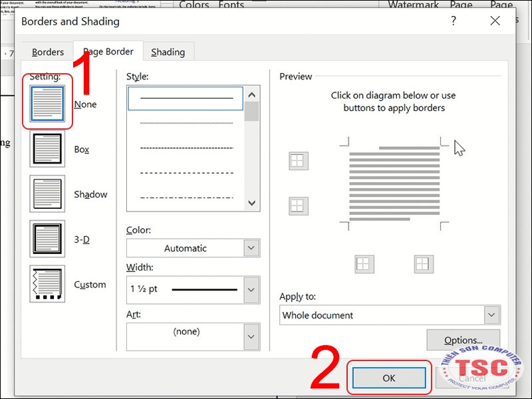The width and height of the screenshot is (532, 399).
Task: Toggle the bottom border button in Preview
Action: click(x=298, y=206)
